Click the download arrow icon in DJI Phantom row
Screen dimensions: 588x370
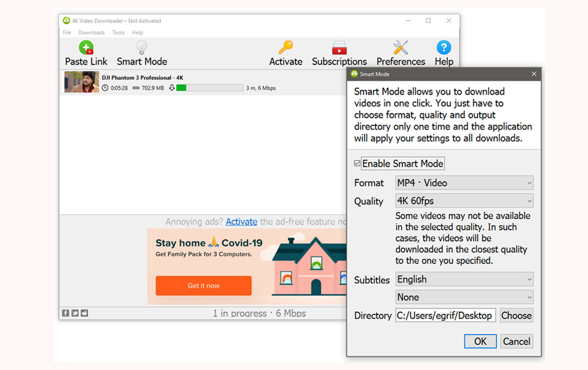coord(171,88)
